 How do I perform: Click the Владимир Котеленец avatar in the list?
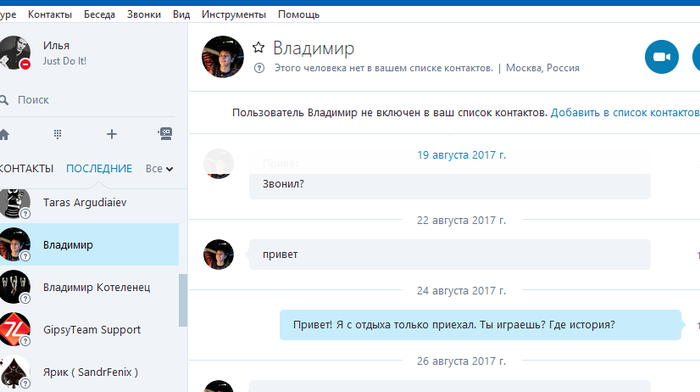15,287
